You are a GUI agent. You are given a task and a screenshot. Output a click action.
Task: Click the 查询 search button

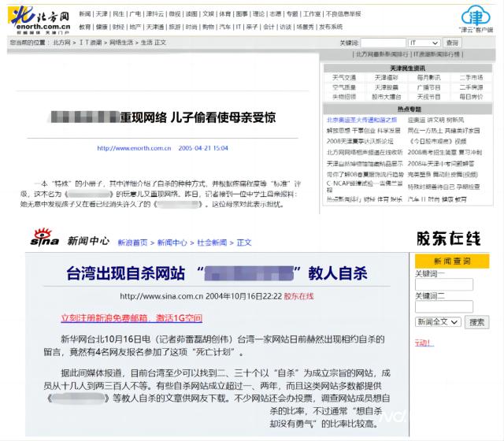coord(451,42)
